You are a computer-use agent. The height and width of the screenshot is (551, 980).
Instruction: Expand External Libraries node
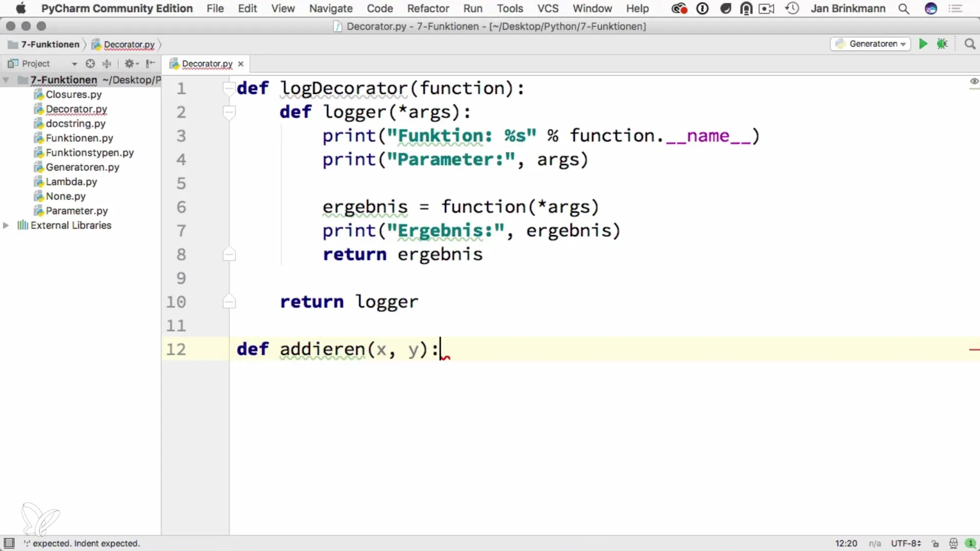[x=6, y=226]
